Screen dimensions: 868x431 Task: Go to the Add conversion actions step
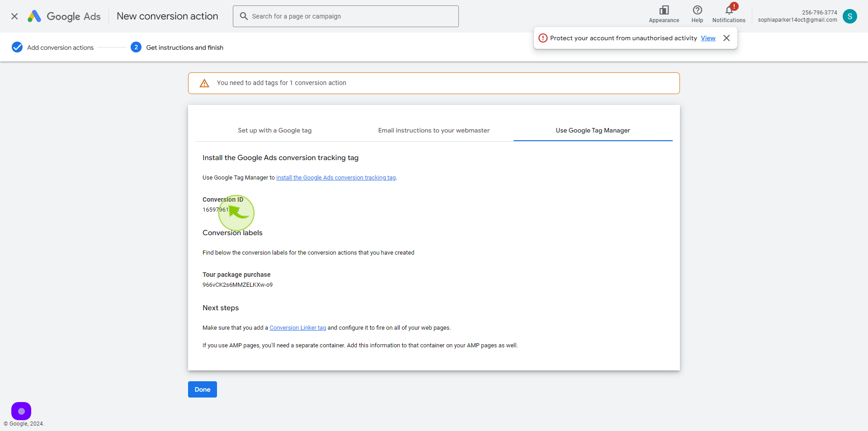pos(60,47)
